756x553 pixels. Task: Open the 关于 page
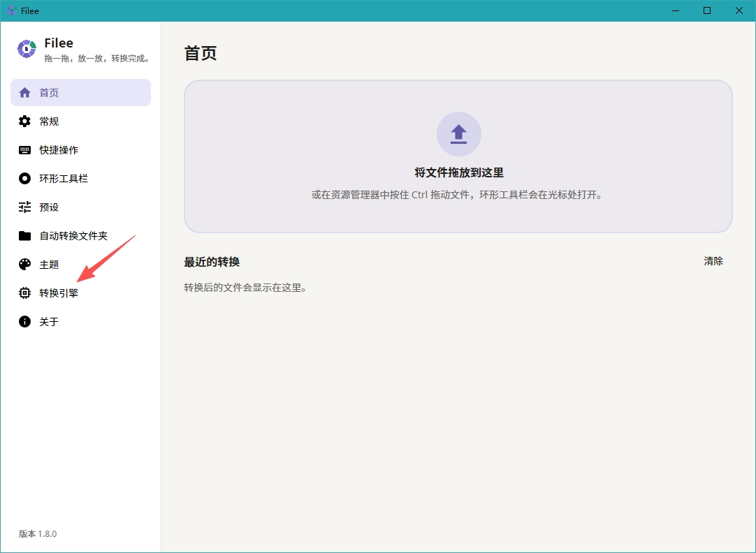click(80, 321)
